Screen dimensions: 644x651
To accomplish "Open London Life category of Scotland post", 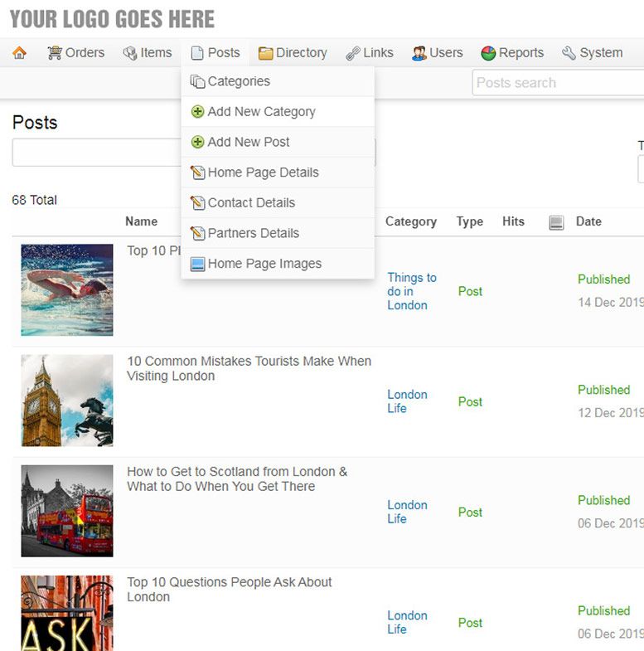I will (407, 512).
